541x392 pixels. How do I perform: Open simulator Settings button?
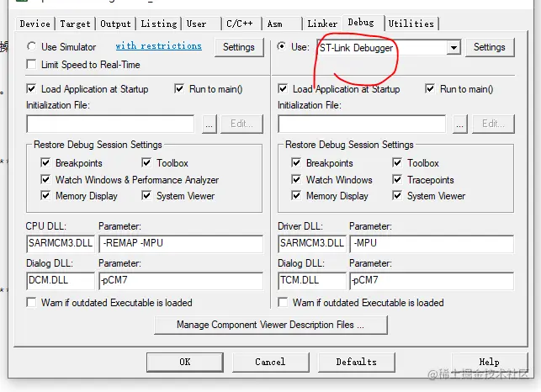(x=239, y=47)
